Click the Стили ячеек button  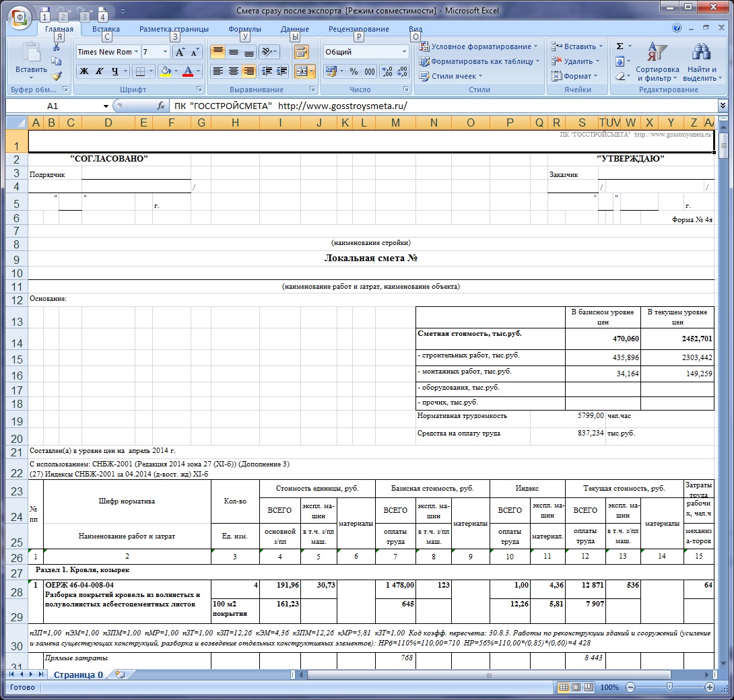pyautogui.click(x=453, y=76)
